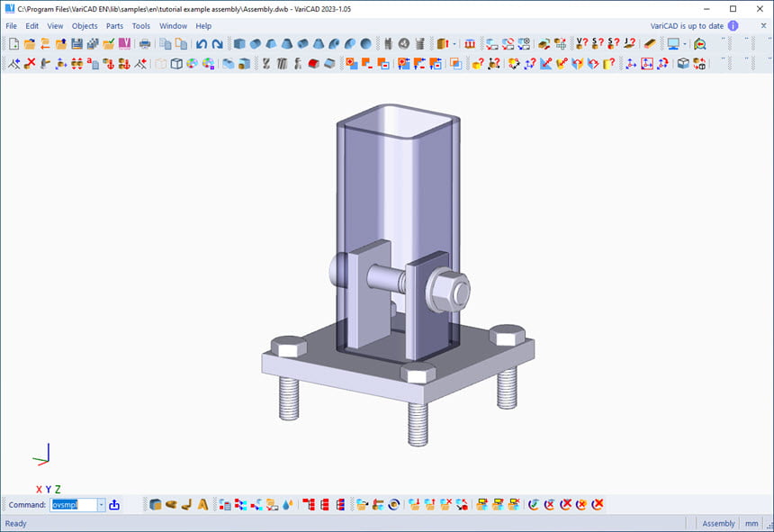This screenshot has height=532, width=774.
Task: Click the purple VariCAD V icon
Action: tap(124, 44)
